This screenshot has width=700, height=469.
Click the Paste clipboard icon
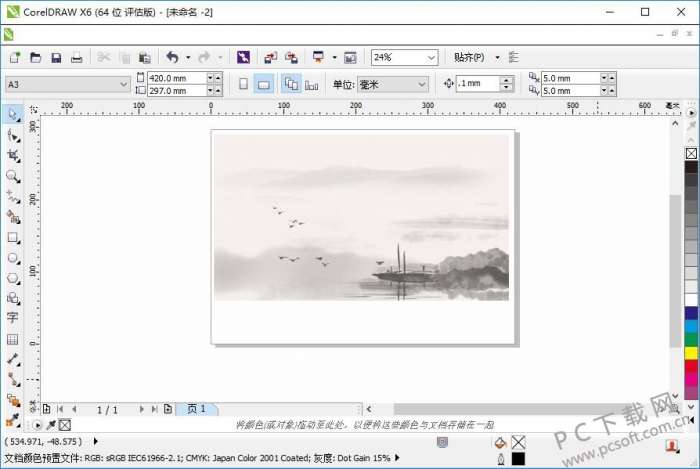point(145,58)
